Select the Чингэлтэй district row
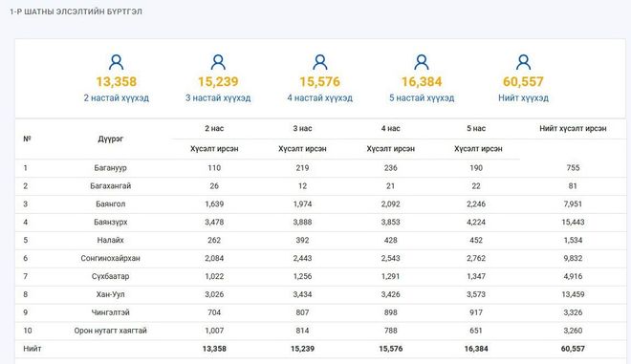631x364 pixels. [x=320, y=312]
